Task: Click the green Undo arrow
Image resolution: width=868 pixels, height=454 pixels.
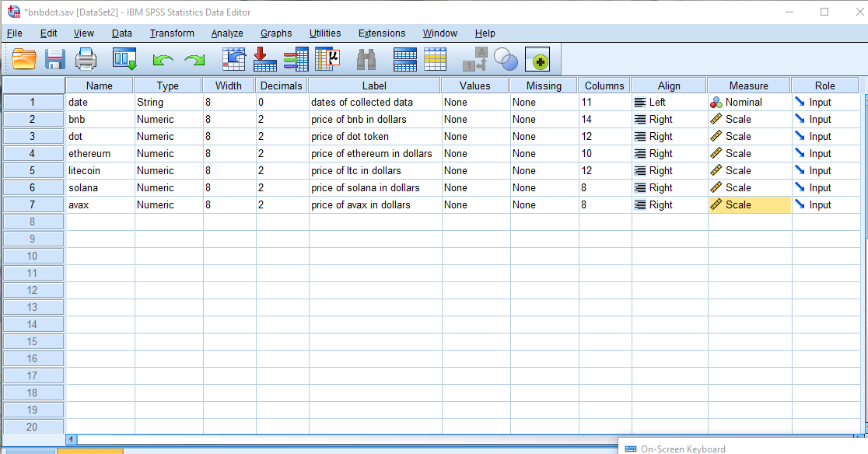Action: click(x=163, y=60)
